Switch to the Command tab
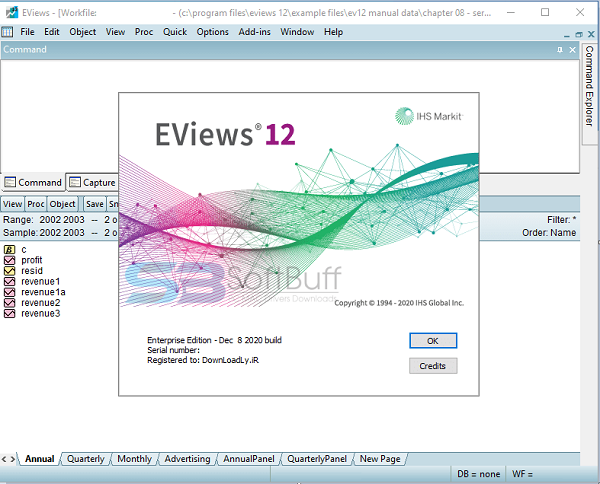 pyautogui.click(x=33, y=183)
